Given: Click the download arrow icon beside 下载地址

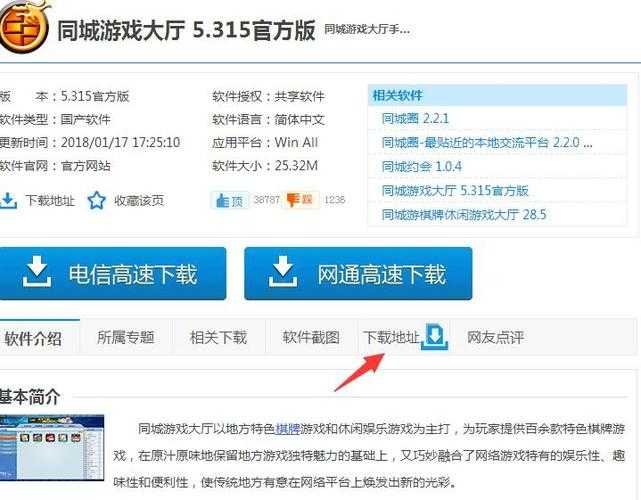Looking at the screenshot, I should (8, 200).
